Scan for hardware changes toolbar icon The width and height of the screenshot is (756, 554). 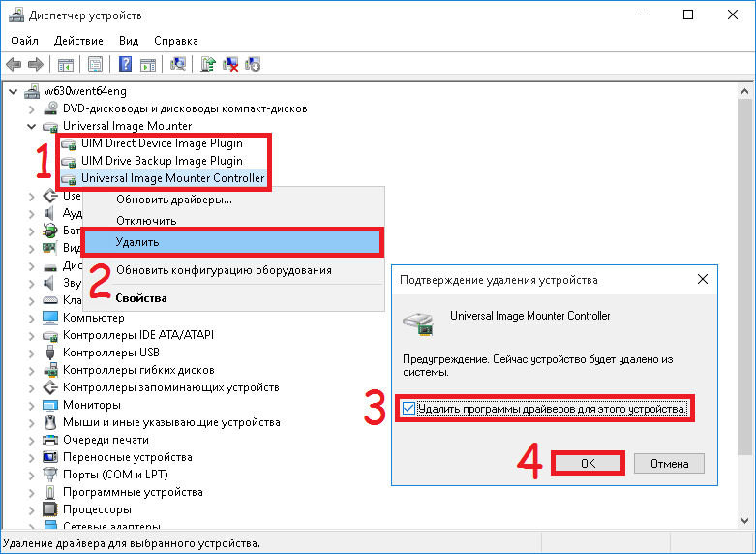click(x=178, y=64)
